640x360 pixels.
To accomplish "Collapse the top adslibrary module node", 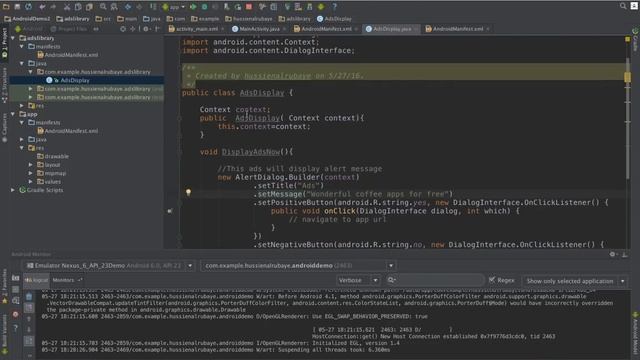I will pos(13,38).
